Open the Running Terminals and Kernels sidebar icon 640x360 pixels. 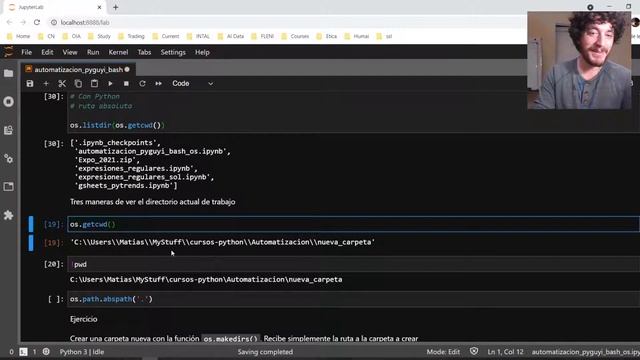pos(8,102)
